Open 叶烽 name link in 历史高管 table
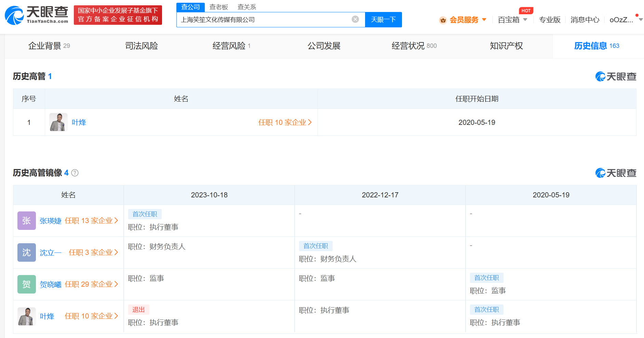The height and width of the screenshot is (338, 644). [79, 122]
